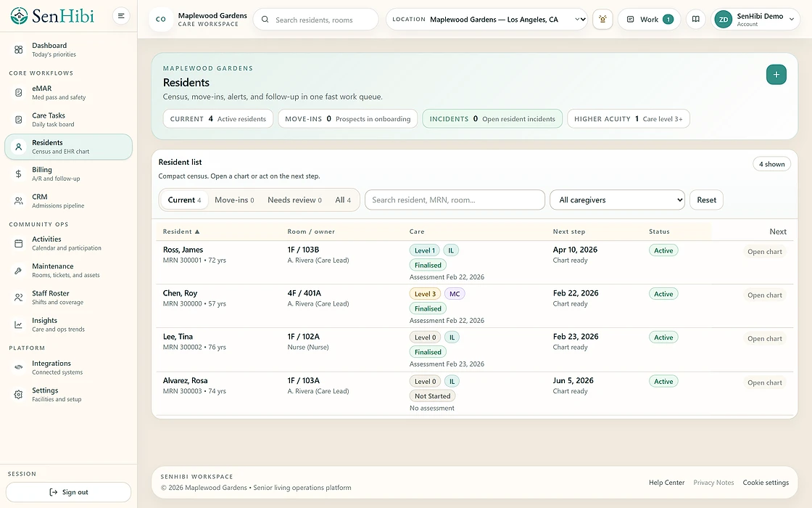
Task: Select the Move-ins prospects filter chip
Action: click(347, 119)
